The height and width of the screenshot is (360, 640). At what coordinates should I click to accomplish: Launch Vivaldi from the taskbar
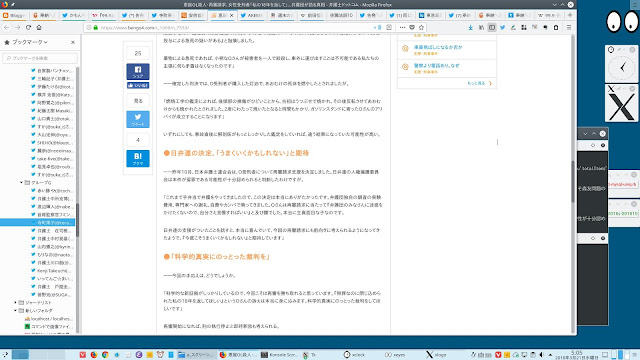coord(83,355)
